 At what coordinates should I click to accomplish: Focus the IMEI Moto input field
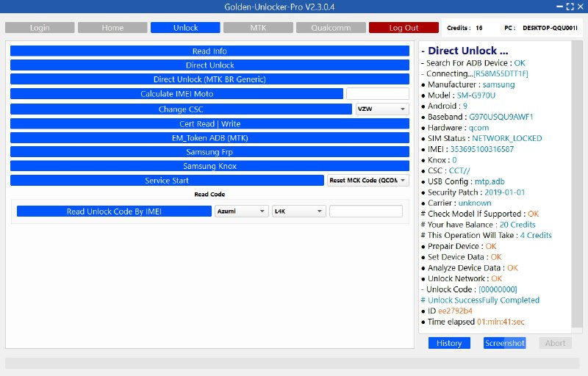click(x=377, y=93)
